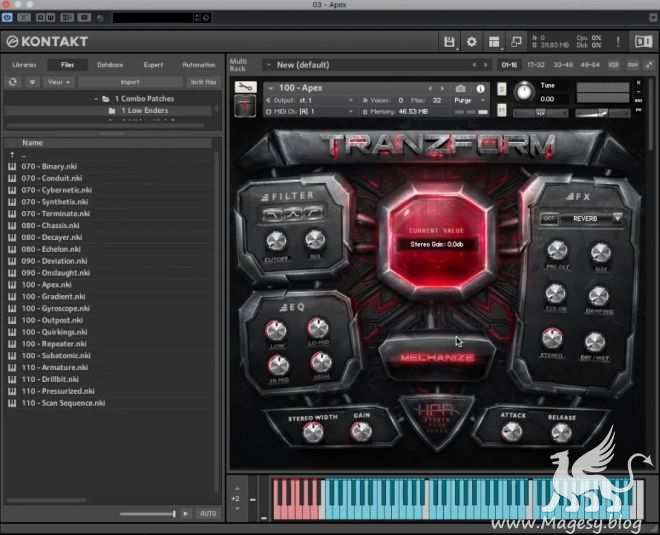The width and height of the screenshot is (660, 535).
Task: Click the preview volume slider
Action: 147,514
